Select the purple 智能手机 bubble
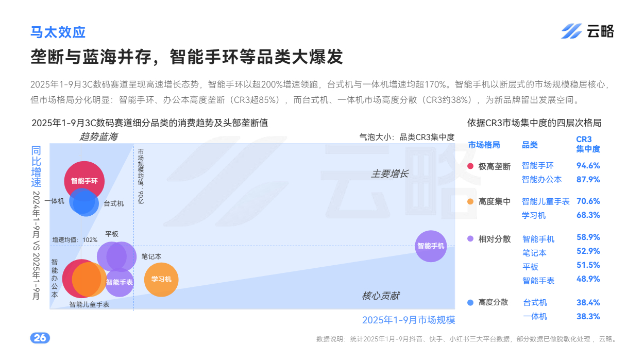 click(x=431, y=246)
